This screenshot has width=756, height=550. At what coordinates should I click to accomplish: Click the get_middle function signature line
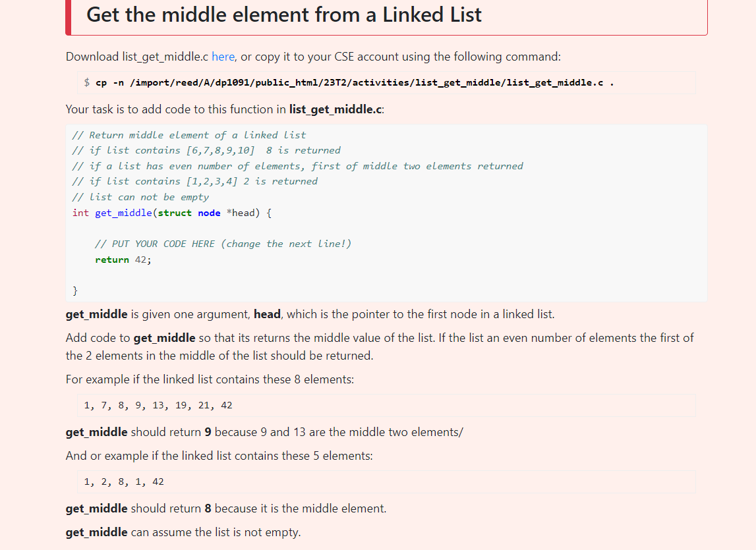tap(172, 213)
